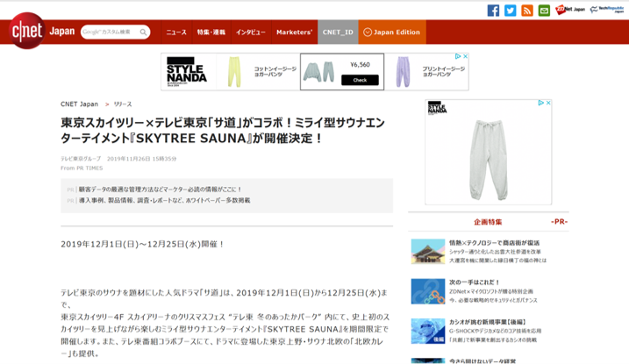Click the テレビ東京グループ source text

click(x=81, y=159)
